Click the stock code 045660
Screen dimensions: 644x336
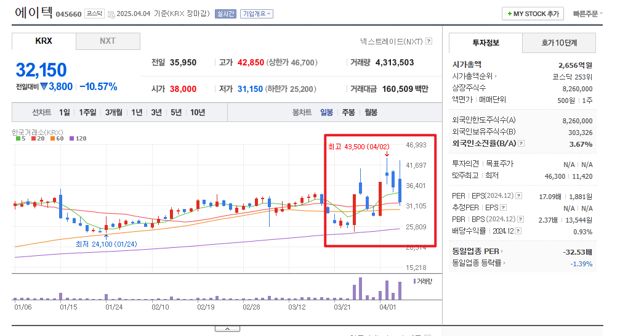click(x=68, y=14)
